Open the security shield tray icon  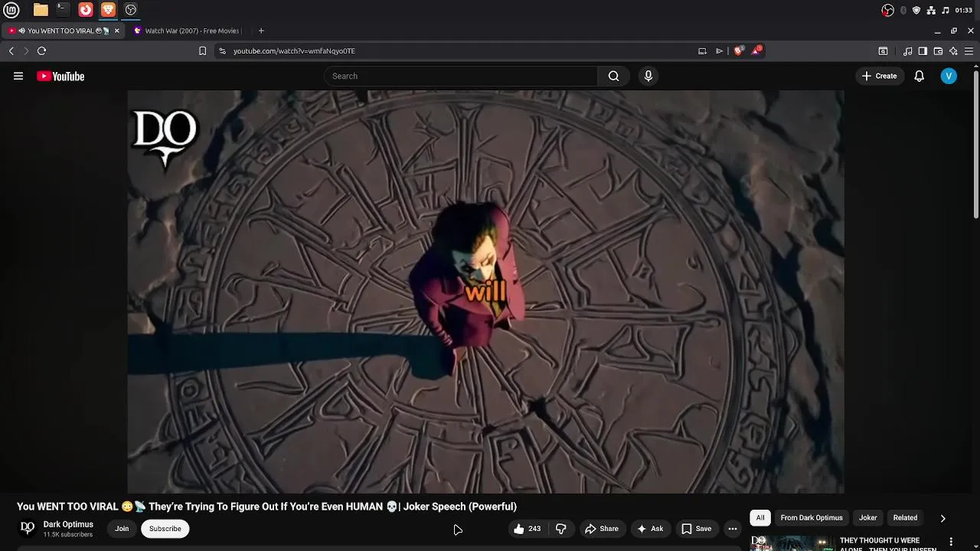click(x=916, y=10)
